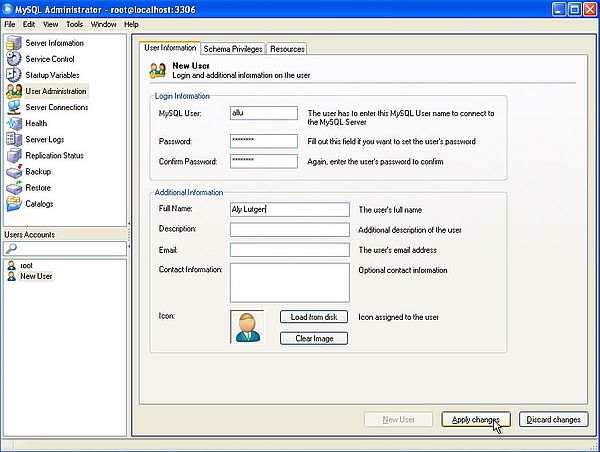
Task: Focus the Contact Information text area
Action: pos(290,282)
